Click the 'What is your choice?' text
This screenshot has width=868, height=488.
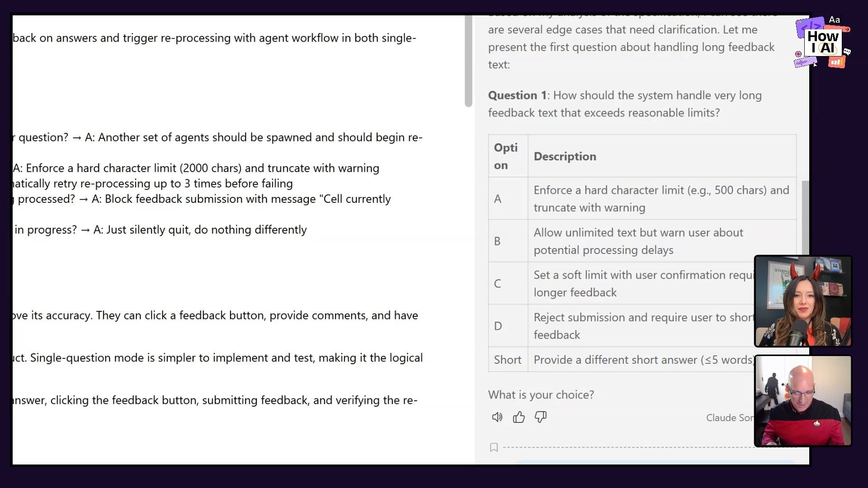click(541, 394)
